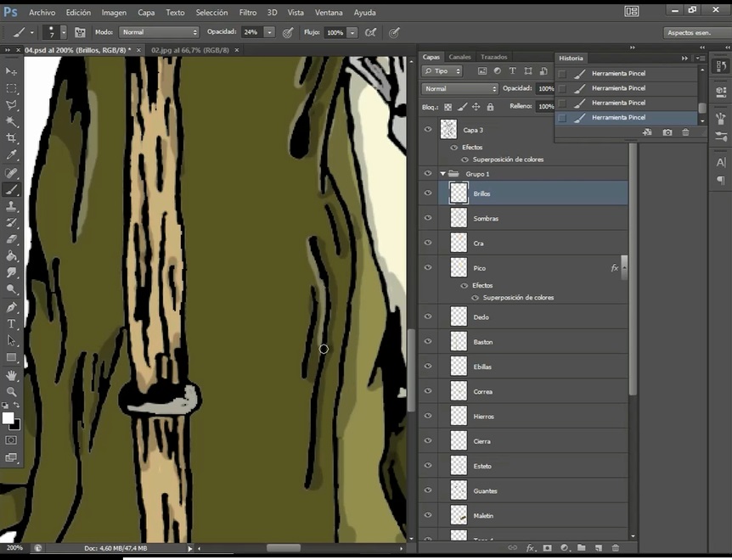The height and width of the screenshot is (560, 732).
Task: Collapse the Grupo 1 layer group
Action: pyautogui.click(x=442, y=174)
